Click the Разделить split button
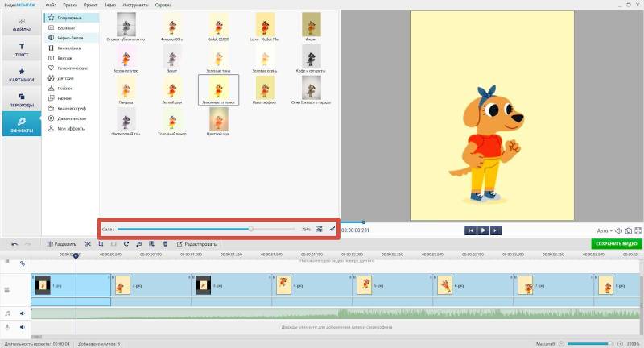 (62, 244)
